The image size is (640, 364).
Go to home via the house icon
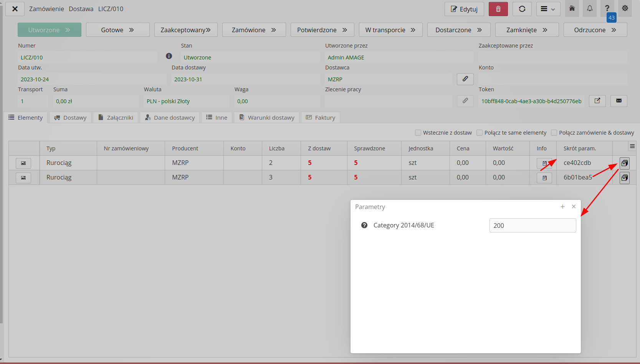point(572,8)
